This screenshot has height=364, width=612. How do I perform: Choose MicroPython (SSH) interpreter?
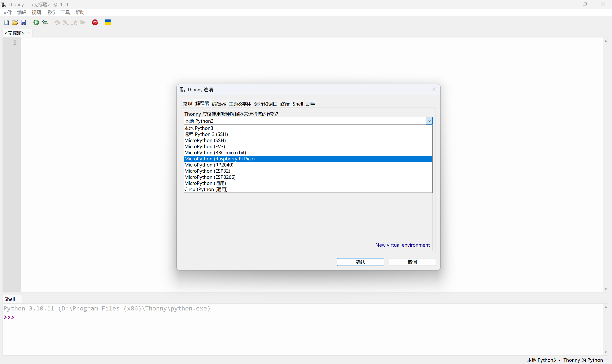(308, 140)
